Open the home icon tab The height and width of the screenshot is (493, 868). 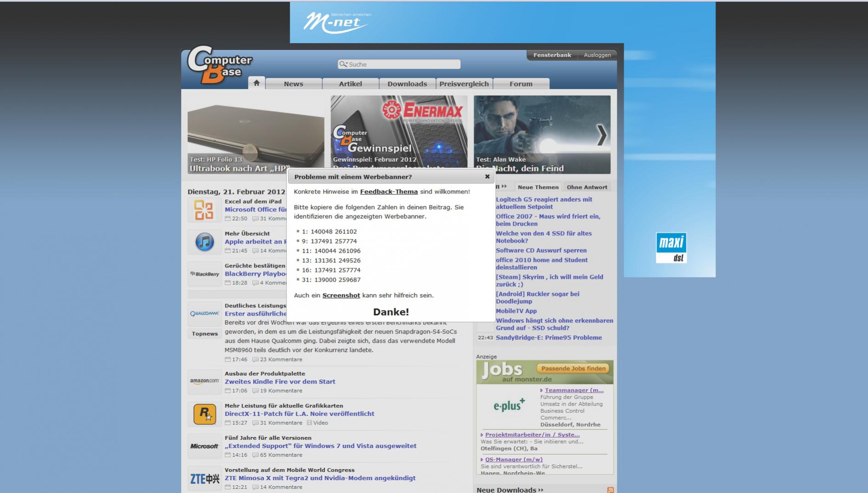(x=257, y=83)
